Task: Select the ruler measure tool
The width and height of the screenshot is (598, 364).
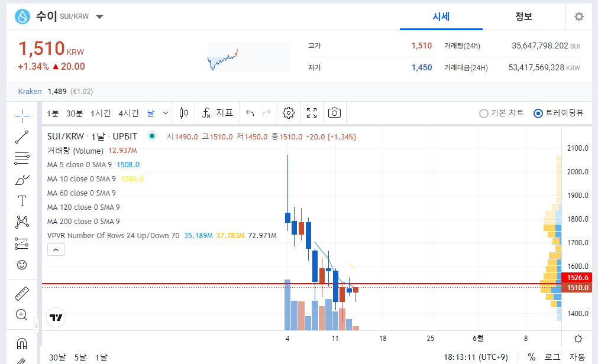Action: [x=22, y=294]
